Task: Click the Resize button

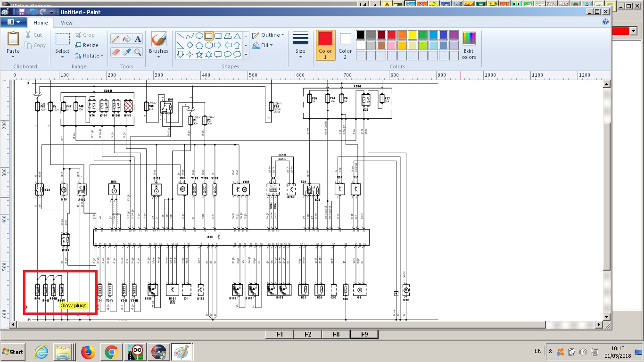Action: [87, 45]
